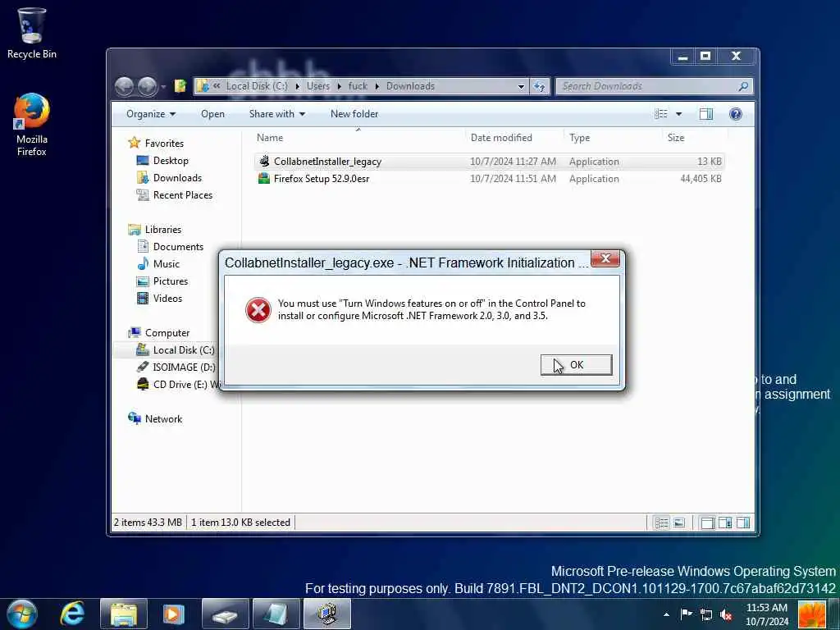Open Recent Places under Favorites
Image resolution: width=840 pixels, height=630 pixels.
[183, 195]
